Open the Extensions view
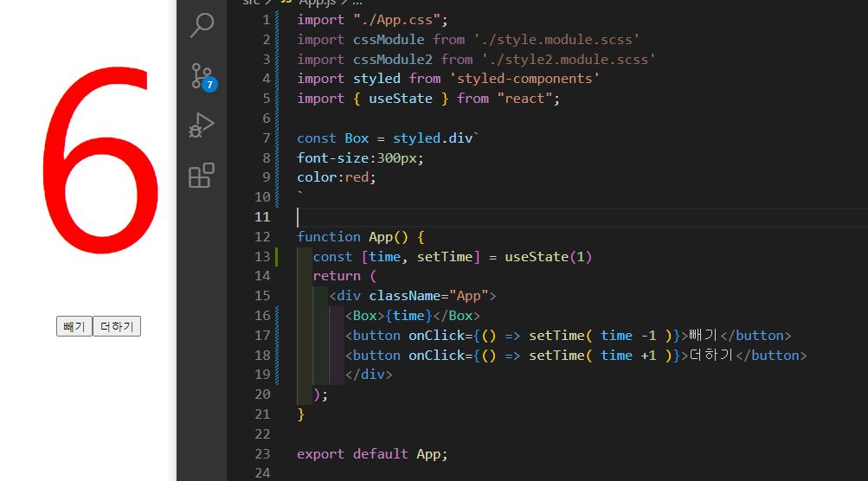Viewport: 868px width, 481px height. [202, 175]
